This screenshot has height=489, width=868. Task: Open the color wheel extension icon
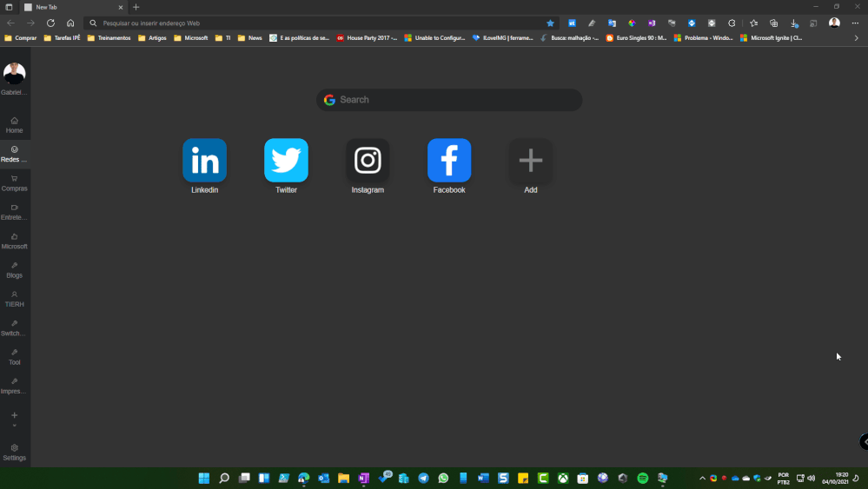632,23
